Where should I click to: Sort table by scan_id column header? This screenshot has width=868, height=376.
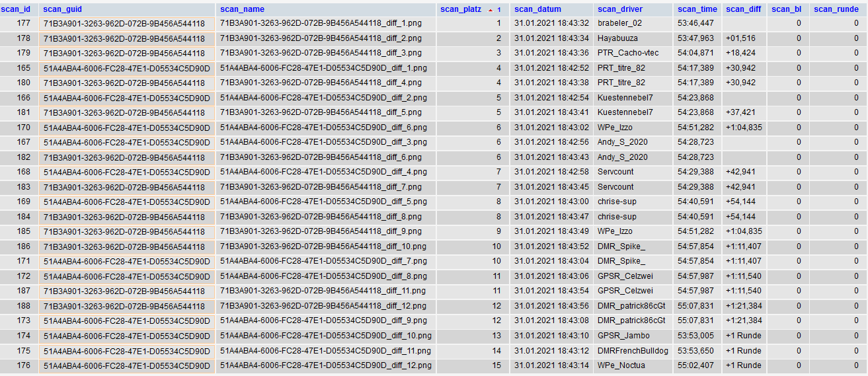(x=15, y=9)
